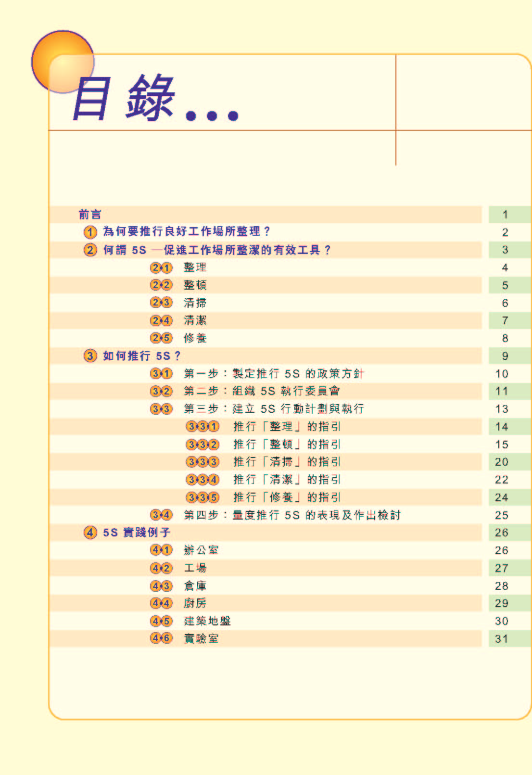This screenshot has height=775, width=532.
Task: Click the circled 3 chapter badge
Action: pyautogui.click(x=90, y=356)
